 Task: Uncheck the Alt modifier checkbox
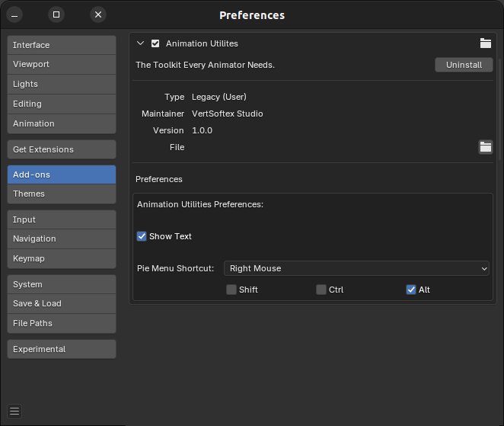[x=411, y=290]
